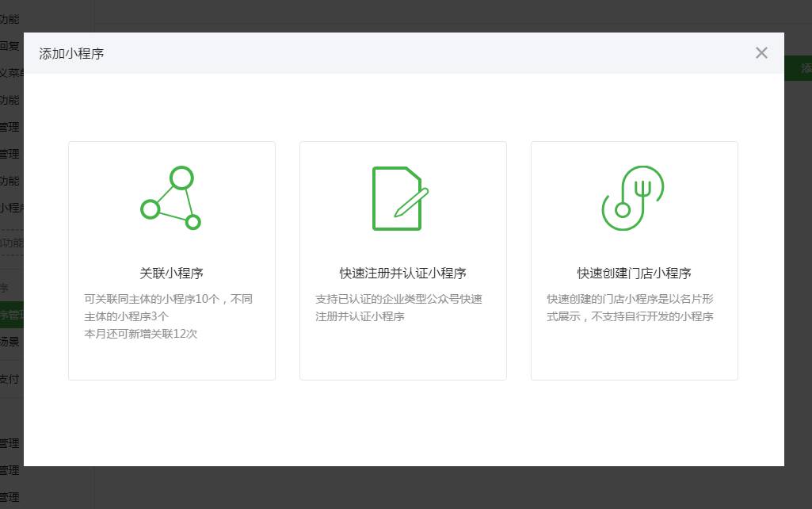This screenshot has width=812, height=509.
Task: Close the 添加小程序 dialog
Action: [x=761, y=53]
